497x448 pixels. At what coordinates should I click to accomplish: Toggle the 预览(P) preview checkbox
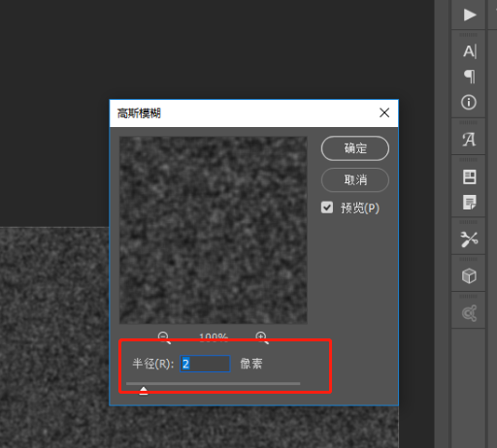(327, 208)
